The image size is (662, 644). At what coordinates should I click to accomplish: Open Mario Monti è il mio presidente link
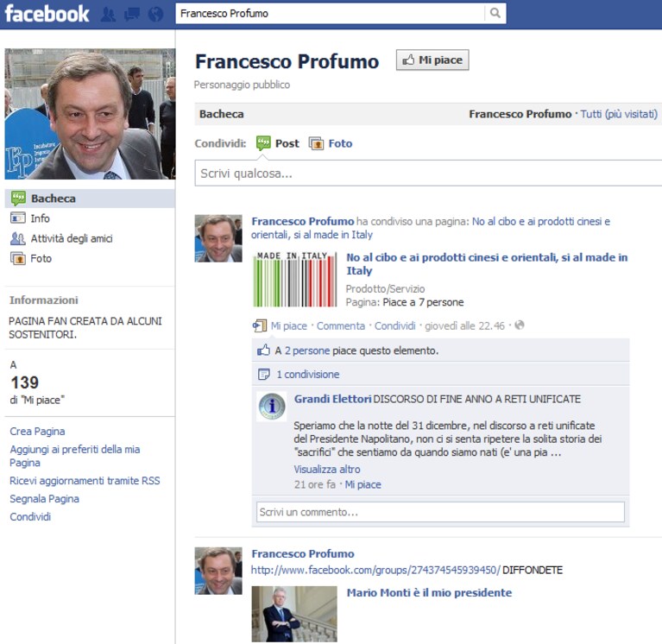click(x=429, y=592)
